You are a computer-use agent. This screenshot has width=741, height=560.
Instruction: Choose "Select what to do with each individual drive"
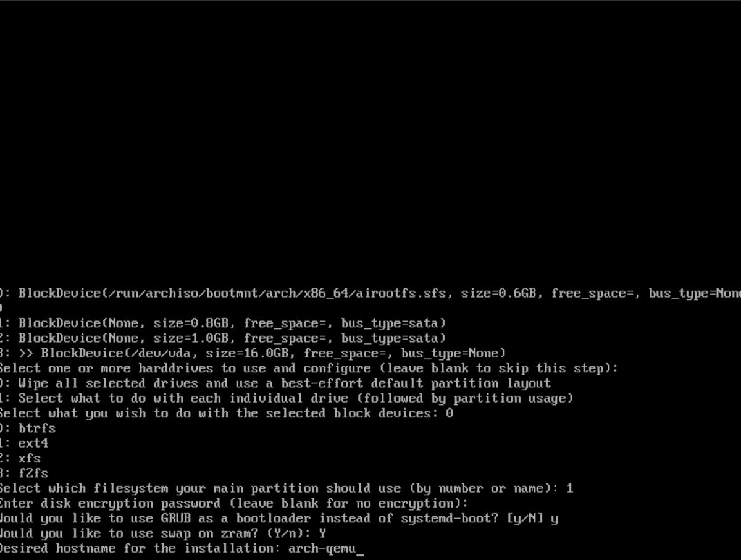coord(287,398)
